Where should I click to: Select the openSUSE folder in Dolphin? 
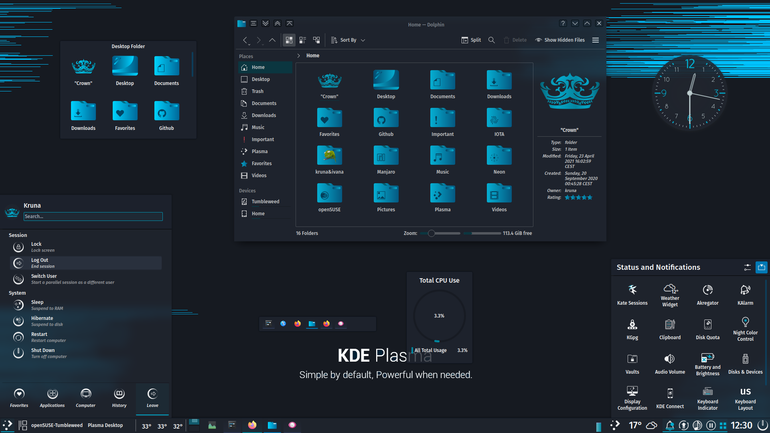click(329, 197)
